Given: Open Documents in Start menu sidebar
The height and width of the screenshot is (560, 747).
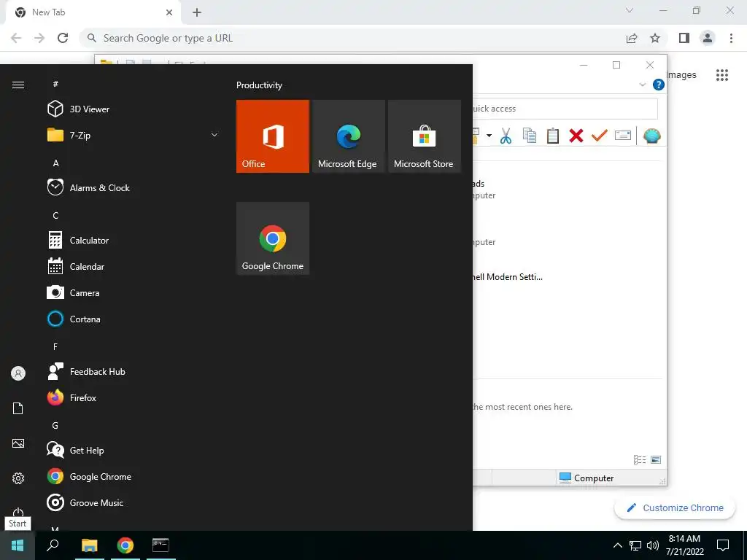Looking at the screenshot, I should (x=18, y=408).
